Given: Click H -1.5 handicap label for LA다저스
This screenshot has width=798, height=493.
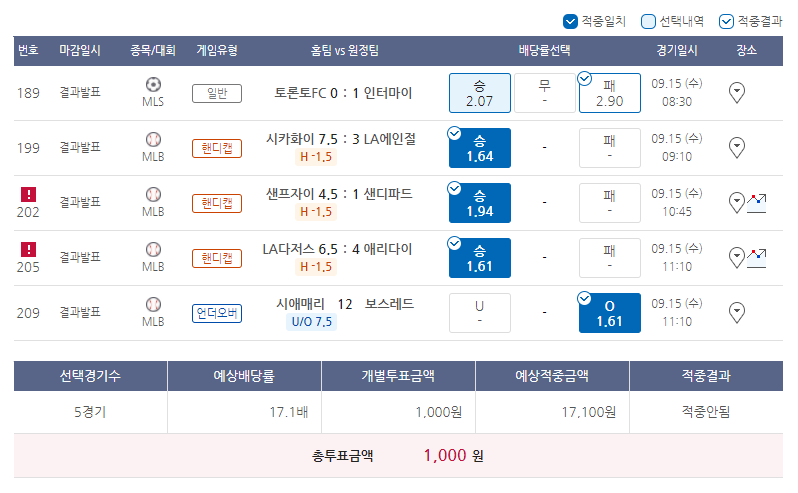Looking at the screenshot, I should pyautogui.click(x=316, y=267).
